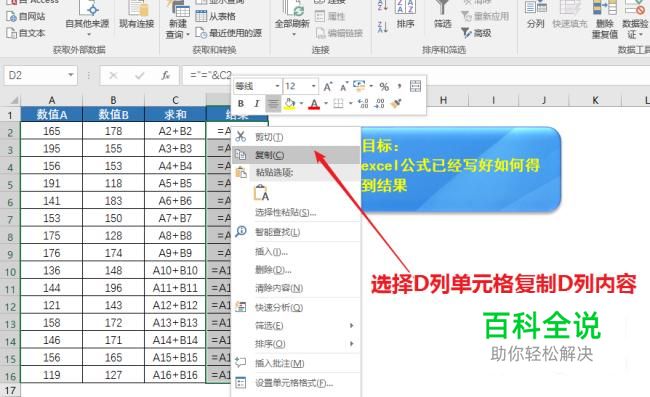Open font color dropdown arrow

click(326, 104)
